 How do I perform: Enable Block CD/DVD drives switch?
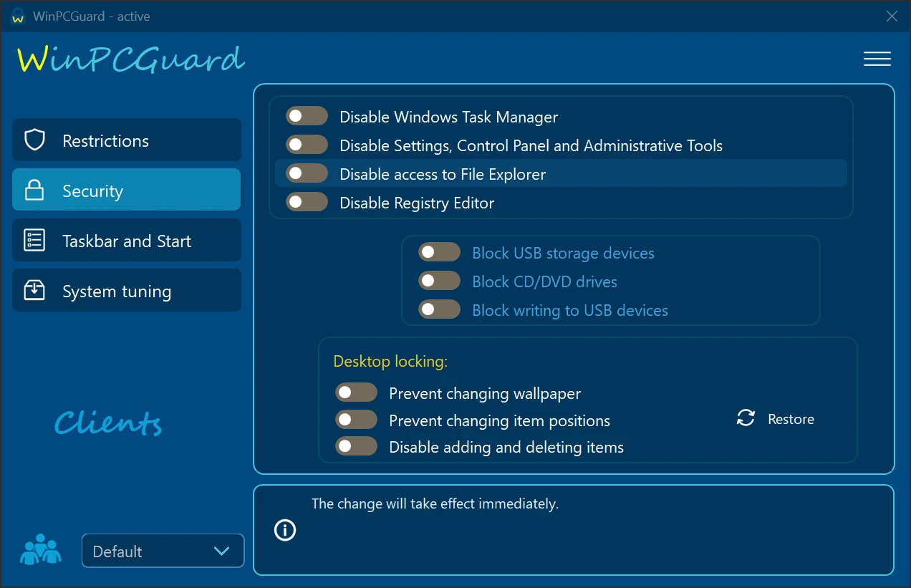click(439, 281)
